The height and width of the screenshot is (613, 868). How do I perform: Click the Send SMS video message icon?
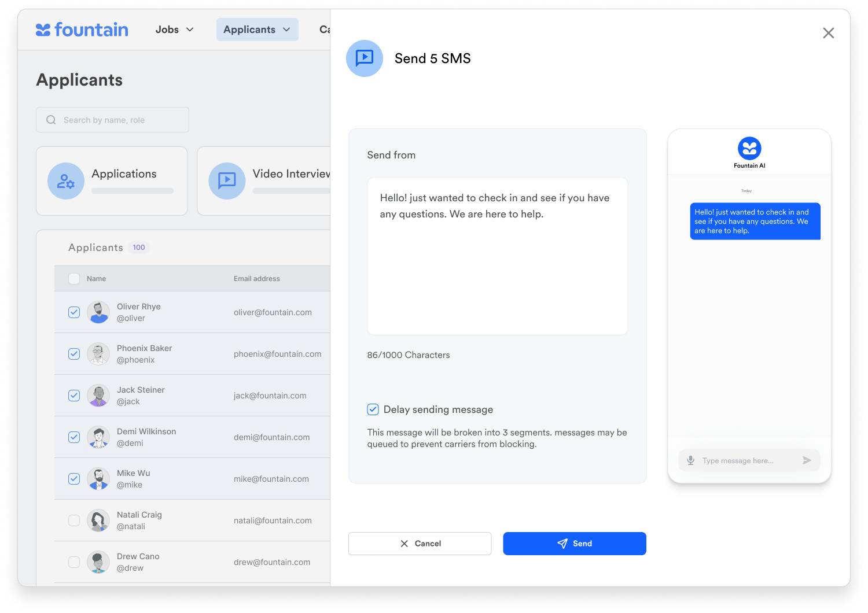[364, 58]
